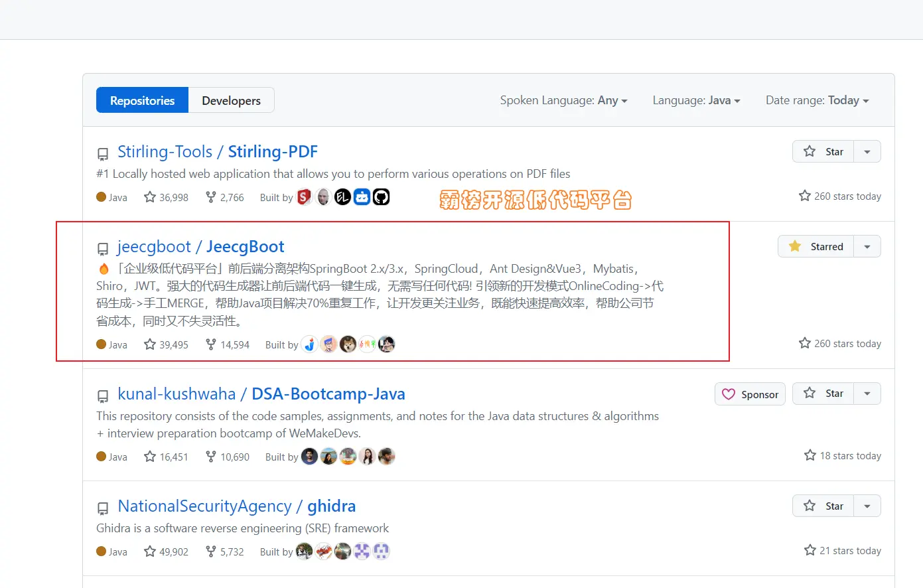View ghidra stargazers count 49,902

[x=167, y=551]
